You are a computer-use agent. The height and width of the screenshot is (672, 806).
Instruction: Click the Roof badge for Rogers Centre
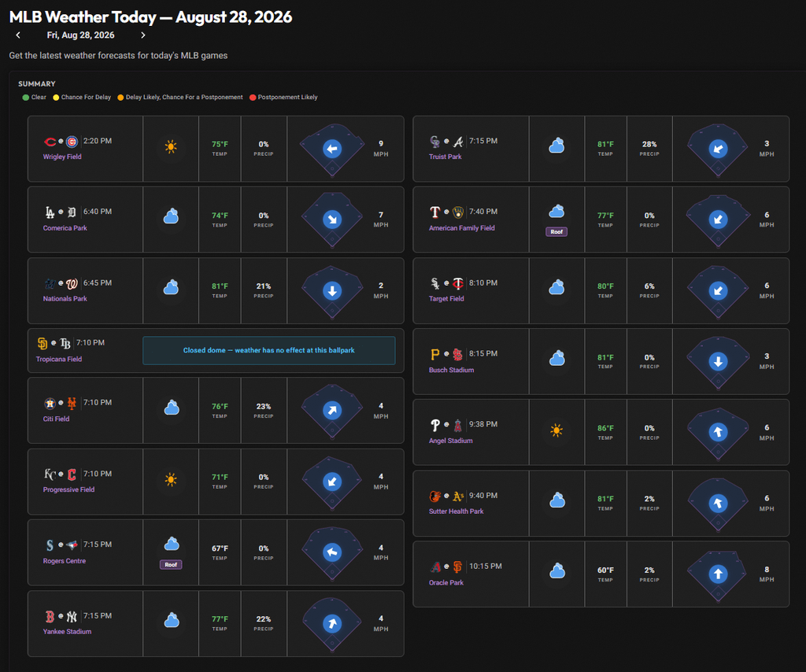(x=171, y=565)
